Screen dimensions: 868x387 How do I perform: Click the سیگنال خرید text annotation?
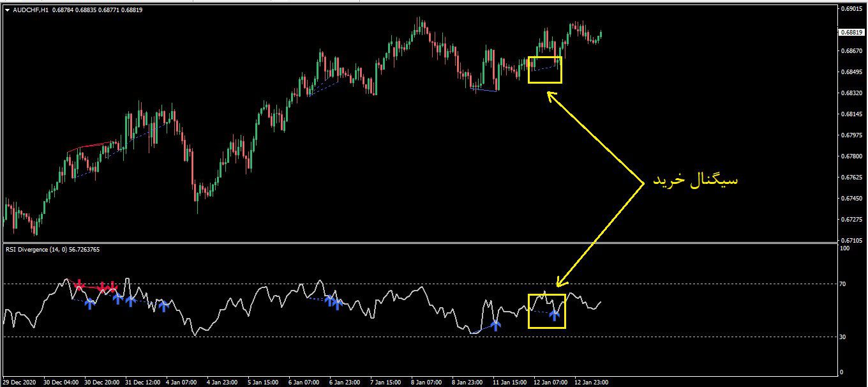[696, 179]
